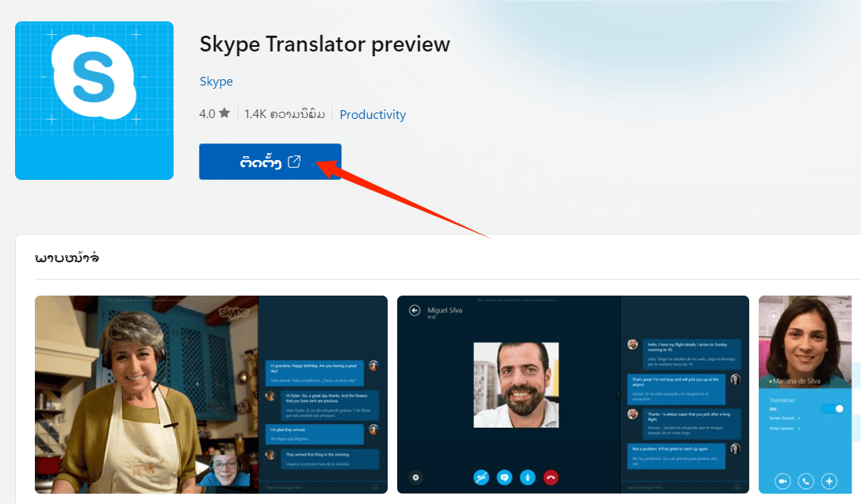Image resolution: width=861 pixels, height=504 pixels.
Task: Click the chat bubble icon in Miguel screenshot
Action: click(505, 478)
